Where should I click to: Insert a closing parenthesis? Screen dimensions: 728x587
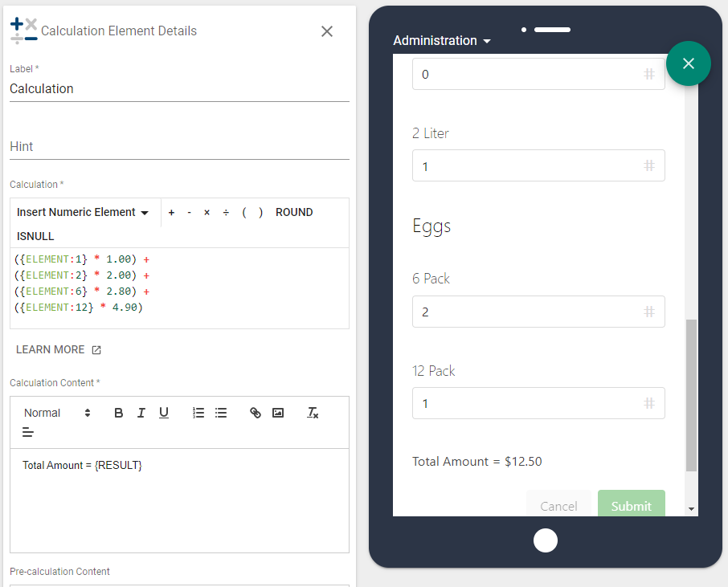click(x=260, y=213)
